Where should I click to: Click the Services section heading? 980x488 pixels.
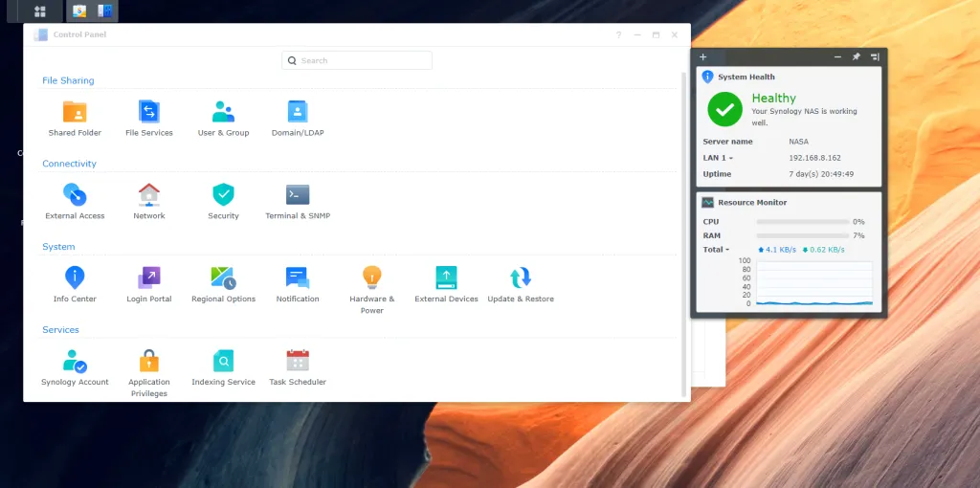pyautogui.click(x=60, y=330)
